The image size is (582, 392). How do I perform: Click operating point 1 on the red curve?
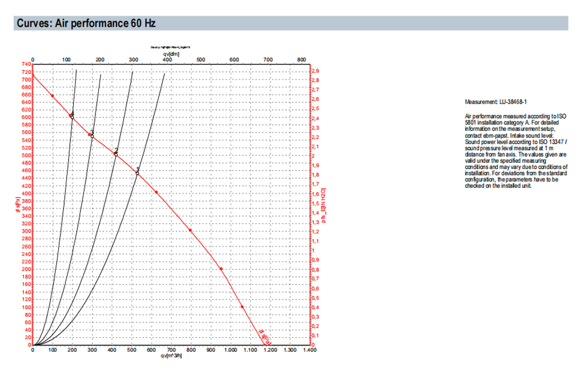[x=137, y=173]
